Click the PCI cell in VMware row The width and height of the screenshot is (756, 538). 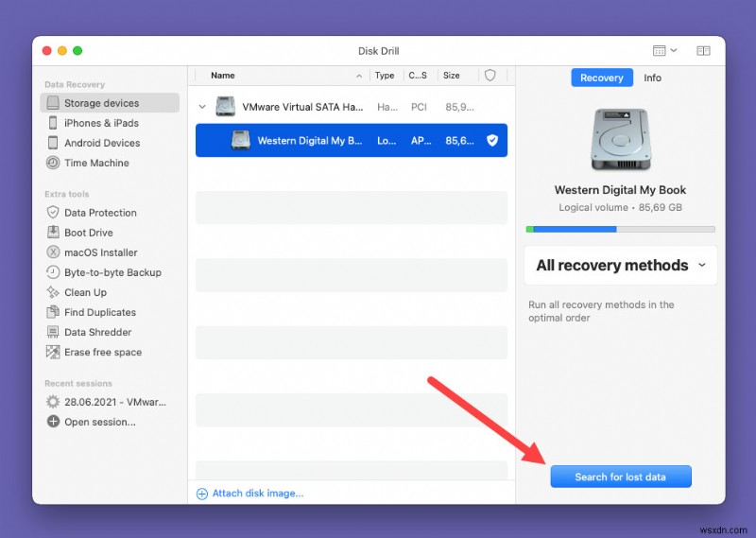(x=419, y=107)
